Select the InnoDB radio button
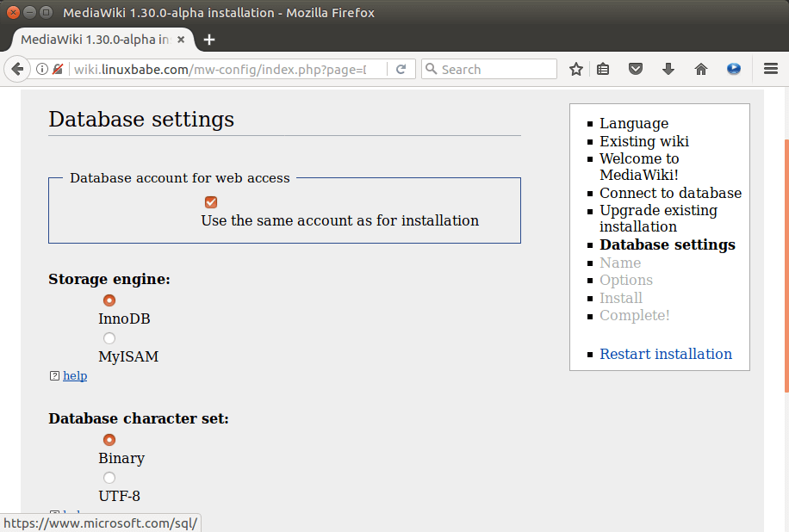 click(109, 300)
